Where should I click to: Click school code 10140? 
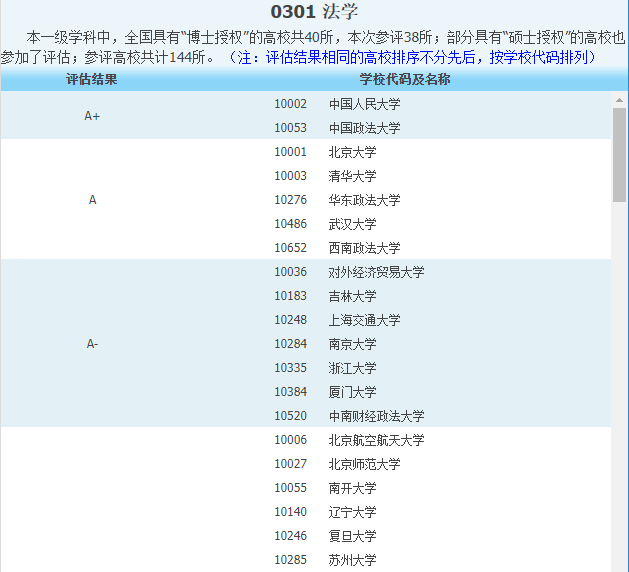pyautogui.click(x=290, y=512)
